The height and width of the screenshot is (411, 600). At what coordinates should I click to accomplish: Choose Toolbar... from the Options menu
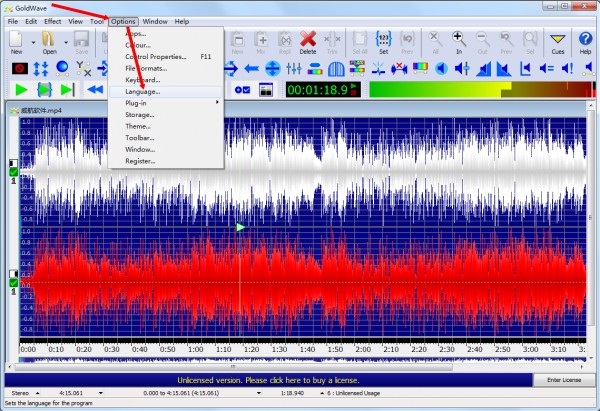166,138
